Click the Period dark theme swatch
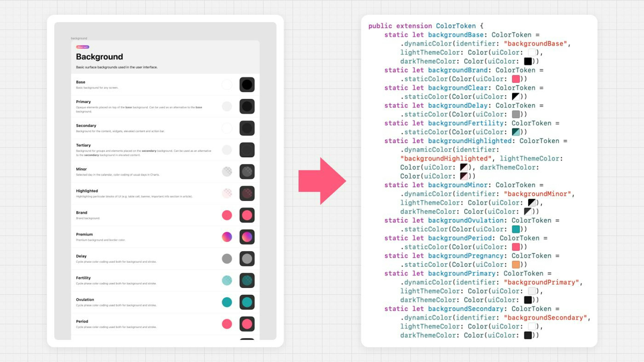 (247, 324)
